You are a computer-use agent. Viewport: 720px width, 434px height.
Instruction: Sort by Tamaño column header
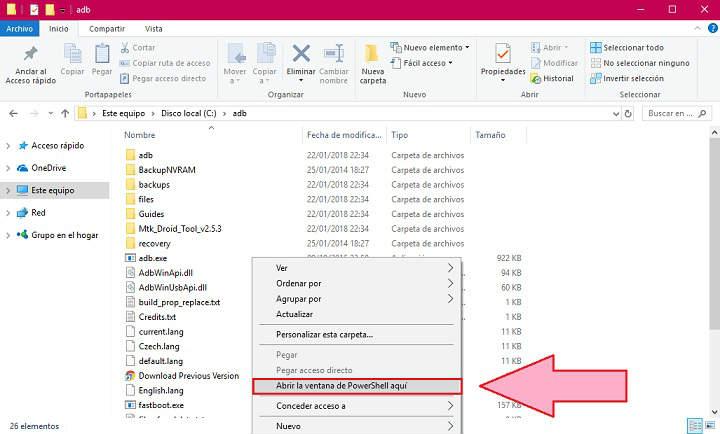pos(490,135)
